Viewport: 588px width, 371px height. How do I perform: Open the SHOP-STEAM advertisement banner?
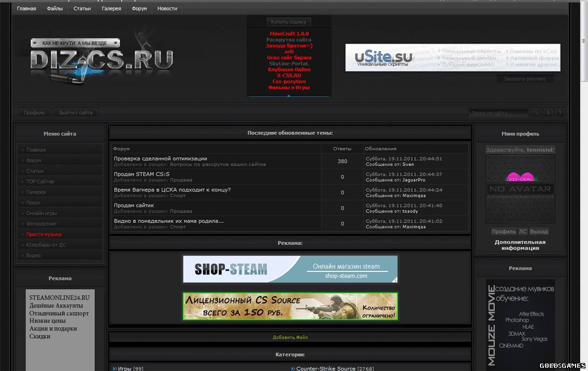pyautogui.click(x=290, y=269)
